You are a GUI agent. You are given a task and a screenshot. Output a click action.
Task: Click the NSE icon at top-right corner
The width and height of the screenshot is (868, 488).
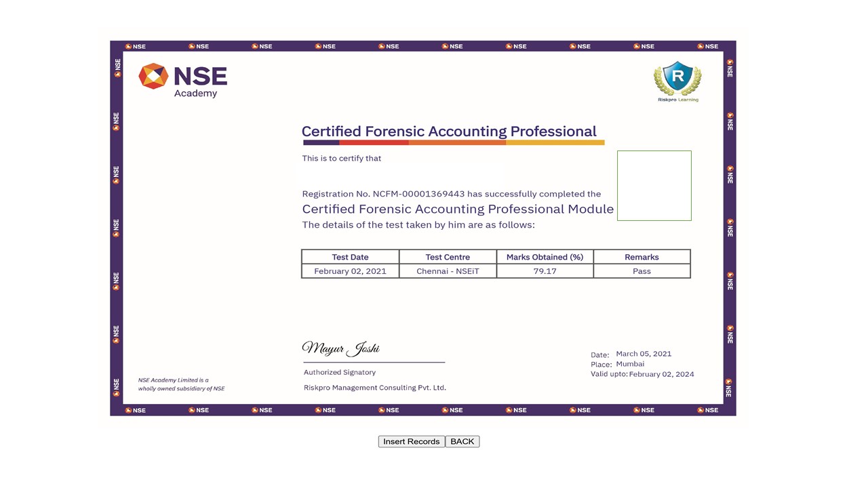point(707,46)
